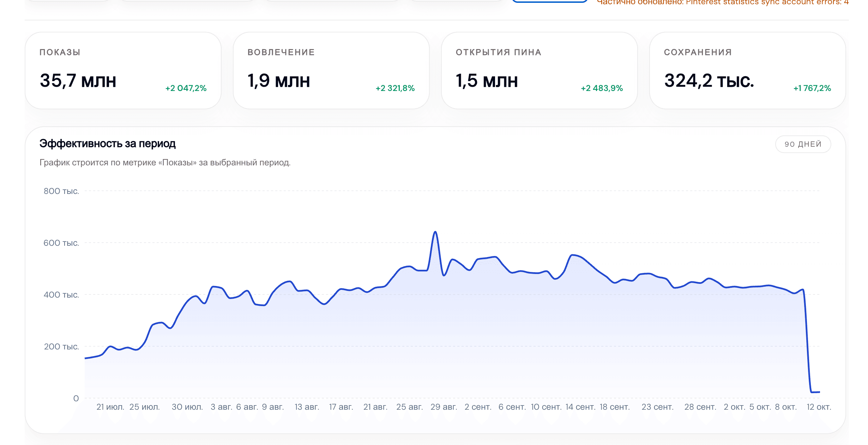Click the Эффективность за период chart title

click(108, 144)
